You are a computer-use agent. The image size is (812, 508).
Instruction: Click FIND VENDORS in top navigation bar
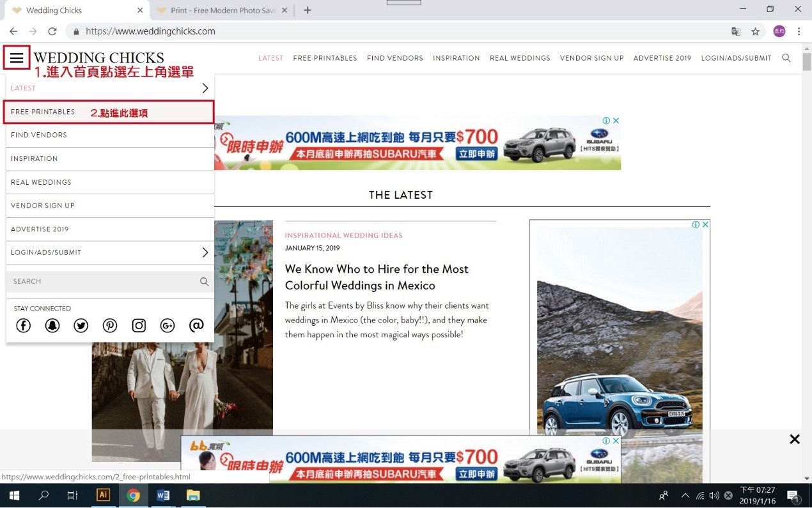click(394, 58)
